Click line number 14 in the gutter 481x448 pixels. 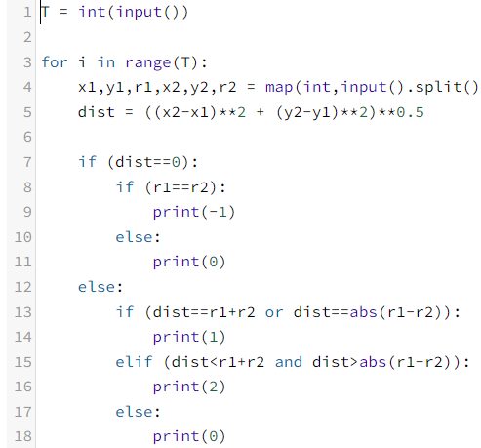coord(23,337)
